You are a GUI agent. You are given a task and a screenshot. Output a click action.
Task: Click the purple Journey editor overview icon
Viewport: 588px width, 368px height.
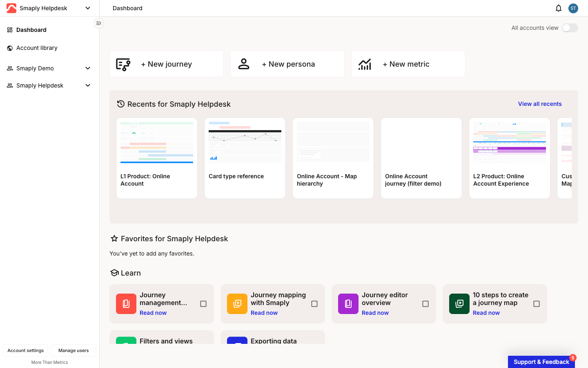(348, 304)
